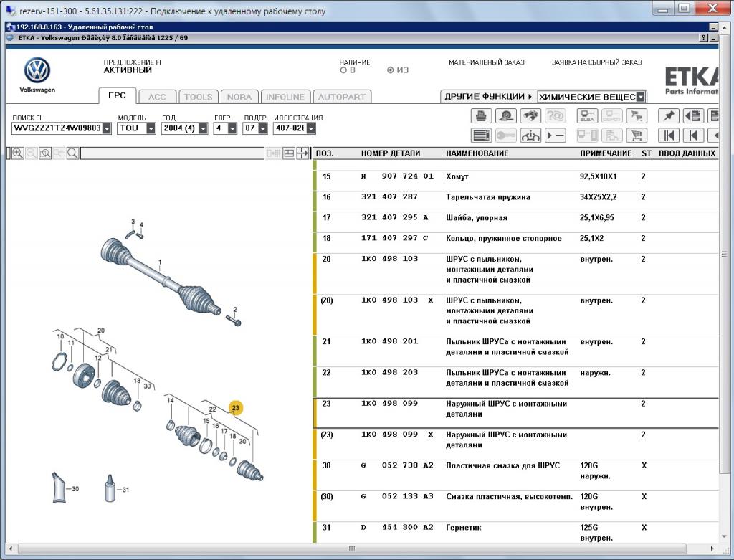Viewport: 734px width, 560px height.
Task: Switch to the INFOLINE tab
Action: (285, 97)
